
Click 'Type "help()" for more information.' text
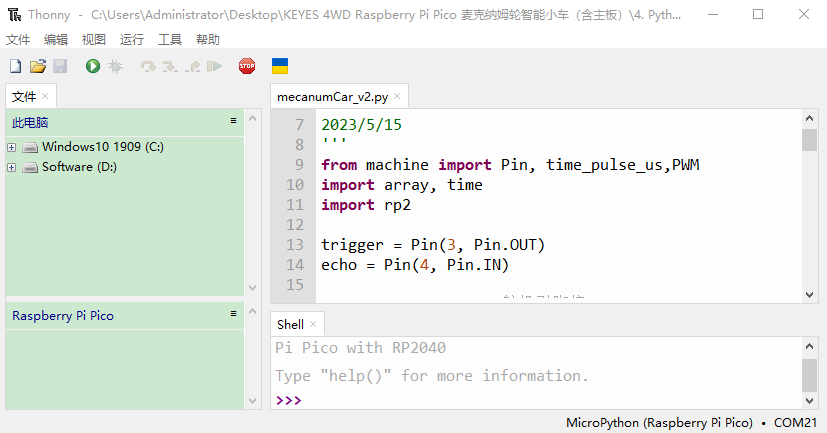(x=431, y=376)
